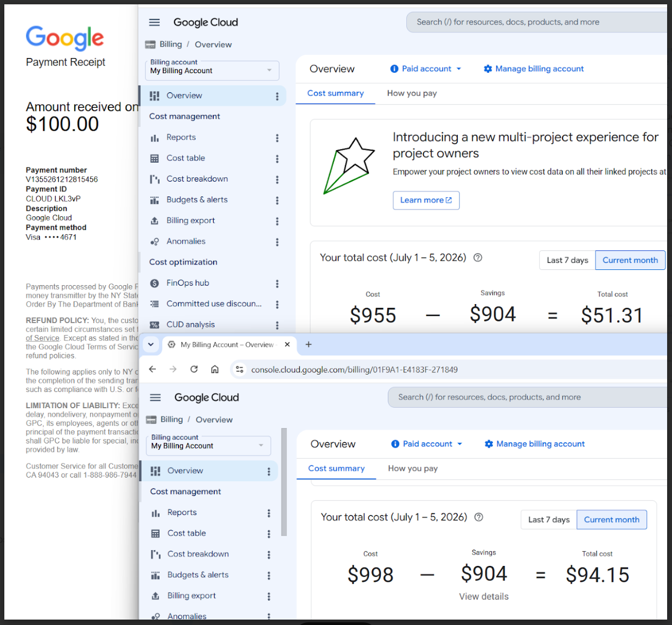672x625 pixels.
Task: Open Billing export in lower window sidebar
Action: pos(191,596)
